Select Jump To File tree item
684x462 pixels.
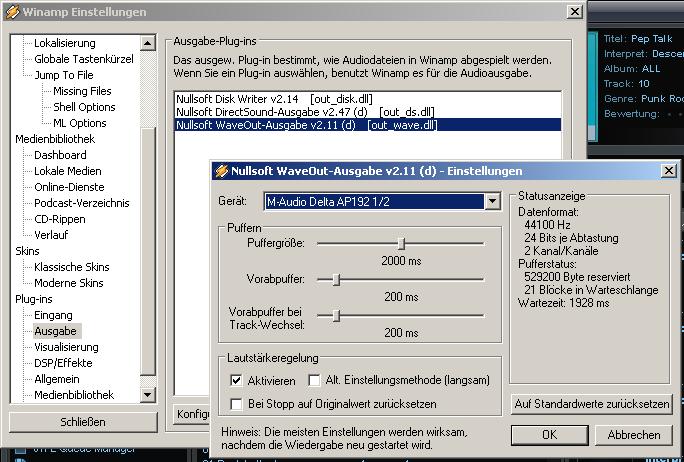tap(64, 75)
